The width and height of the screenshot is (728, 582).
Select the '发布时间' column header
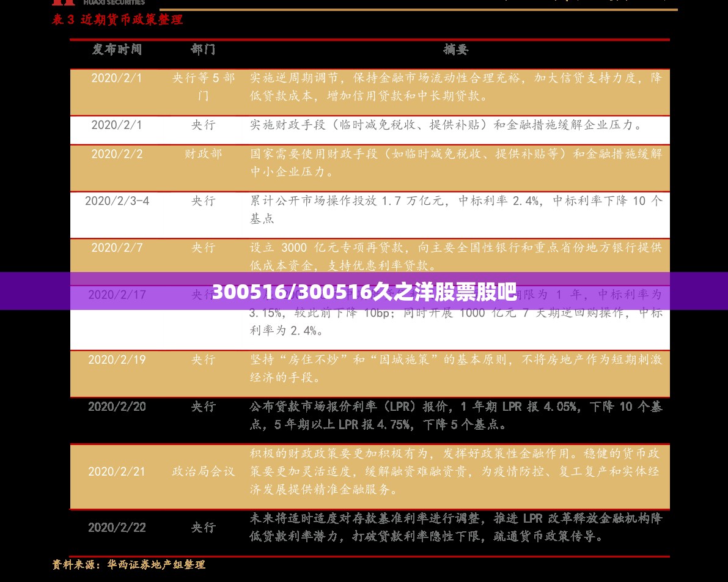(117, 50)
